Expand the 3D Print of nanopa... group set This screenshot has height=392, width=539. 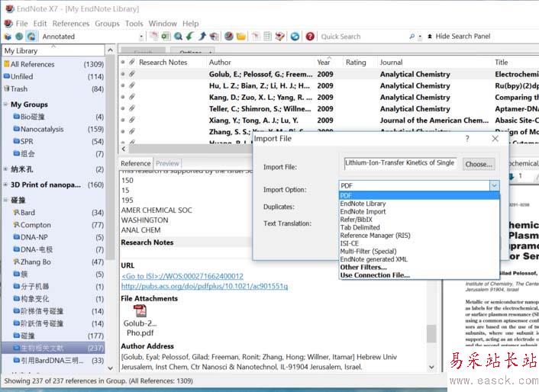pyautogui.click(x=6, y=185)
